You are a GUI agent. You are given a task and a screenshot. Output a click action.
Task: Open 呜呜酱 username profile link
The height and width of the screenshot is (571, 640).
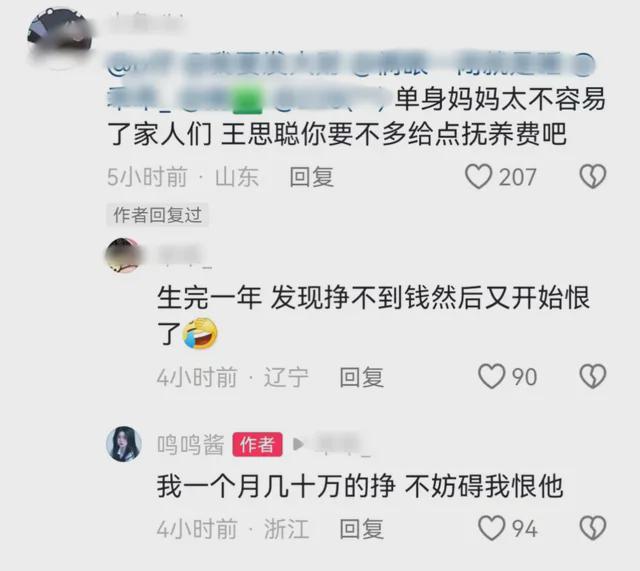click(191, 444)
